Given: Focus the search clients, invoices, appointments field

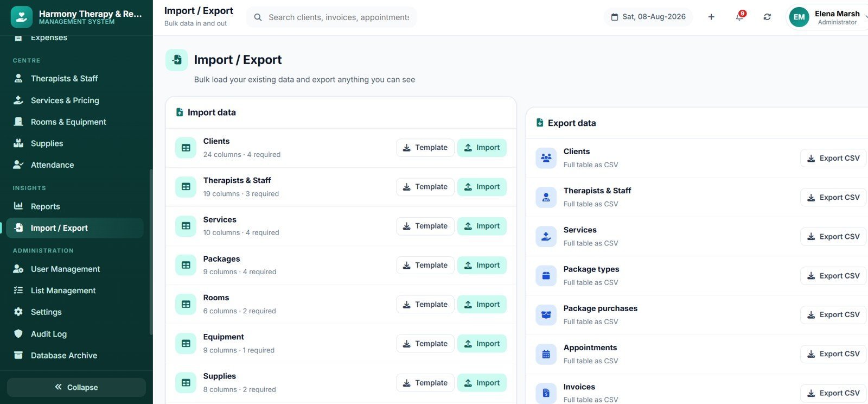Looking at the screenshot, I should click(x=331, y=17).
